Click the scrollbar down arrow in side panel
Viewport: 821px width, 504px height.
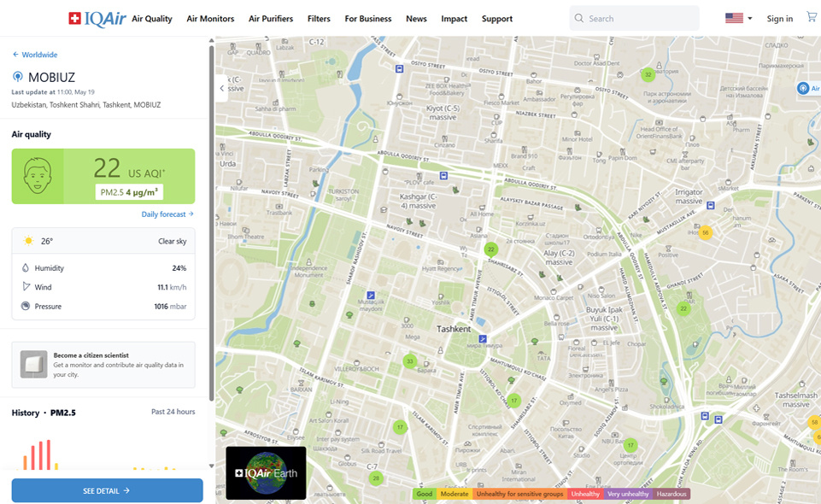tap(212, 466)
